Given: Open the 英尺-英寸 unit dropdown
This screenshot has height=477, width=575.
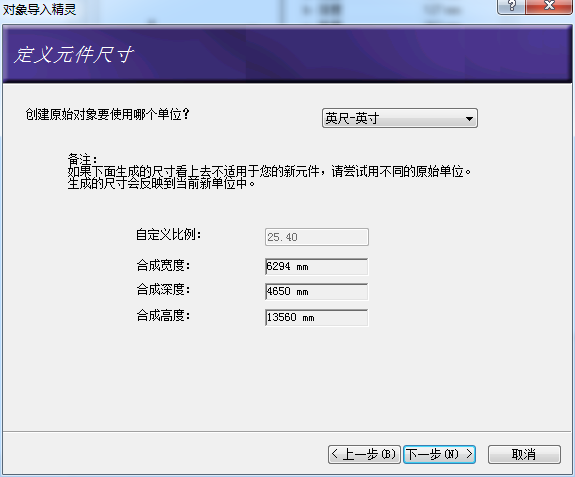Looking at the screenshot, I should coord(400,118).
